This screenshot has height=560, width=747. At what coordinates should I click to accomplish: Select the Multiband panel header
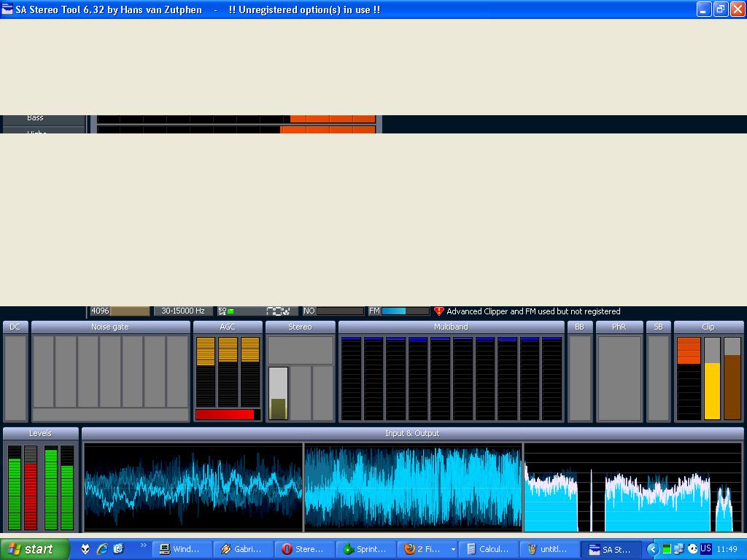tap(451, 327)
